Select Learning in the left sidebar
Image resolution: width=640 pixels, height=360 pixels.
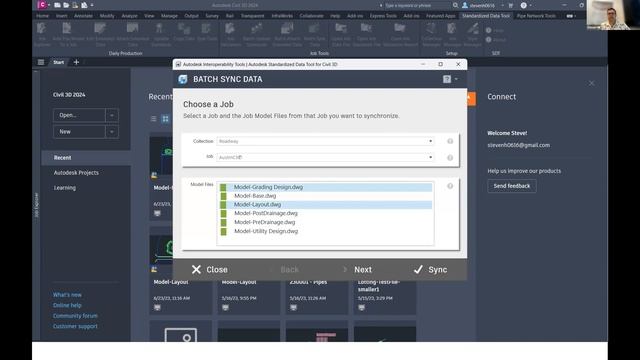(64, 188)
